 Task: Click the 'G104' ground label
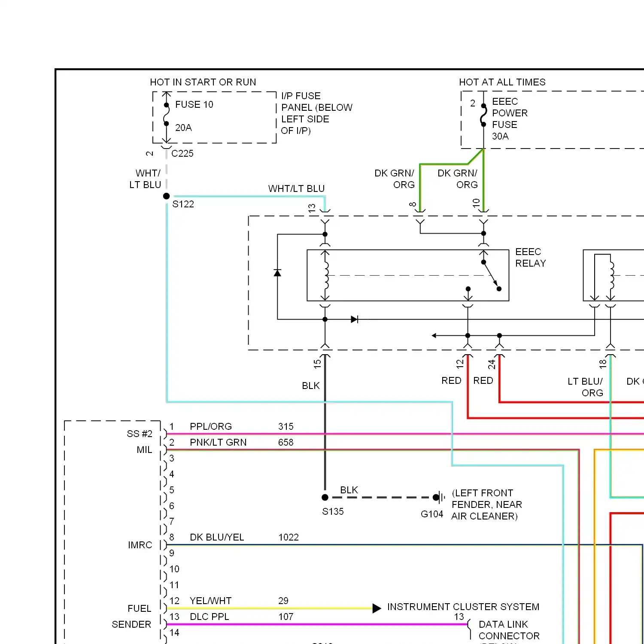pyautogui.click(x=432, y=514)
